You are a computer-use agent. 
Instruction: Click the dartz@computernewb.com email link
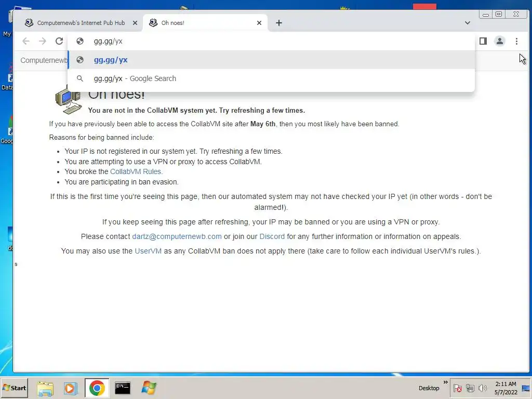point(177,236)
